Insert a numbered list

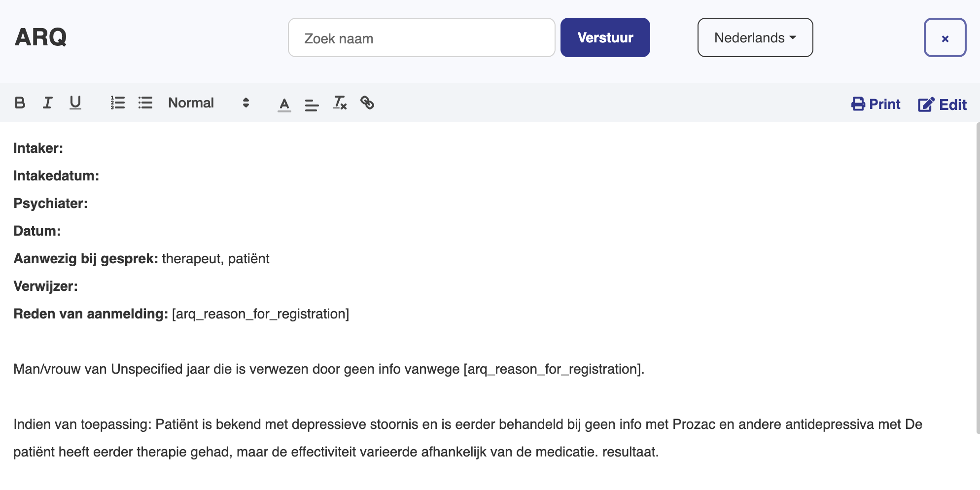pyautogui.click(x=118, y=103)
